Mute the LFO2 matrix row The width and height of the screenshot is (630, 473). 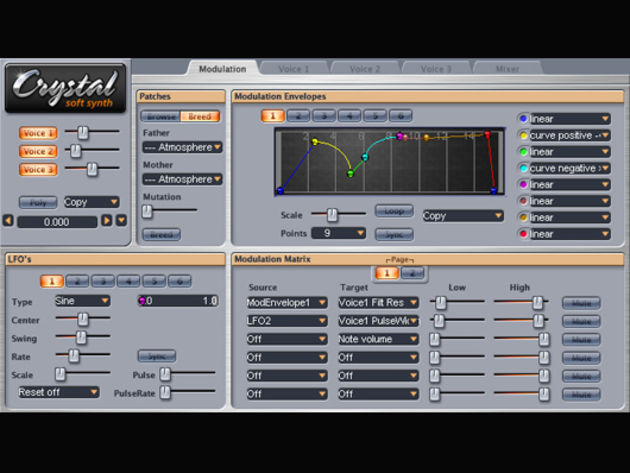(x=581, y=321)
